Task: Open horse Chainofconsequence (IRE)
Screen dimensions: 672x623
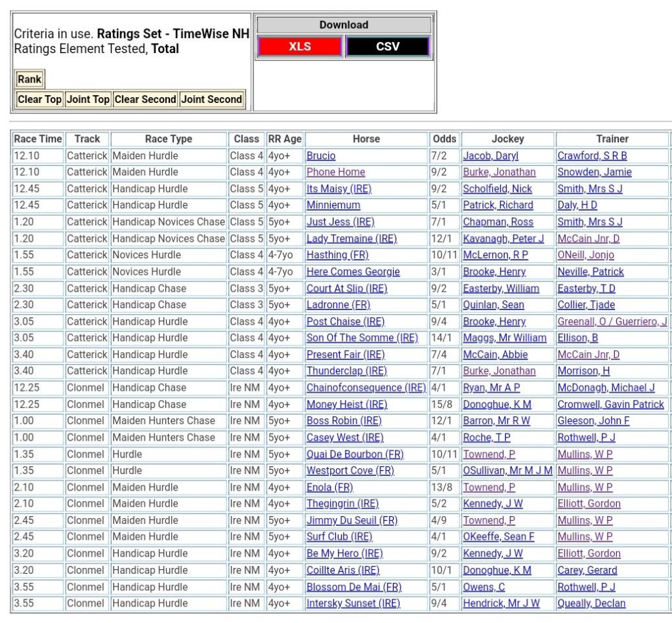Action: [x=366, y=388]
